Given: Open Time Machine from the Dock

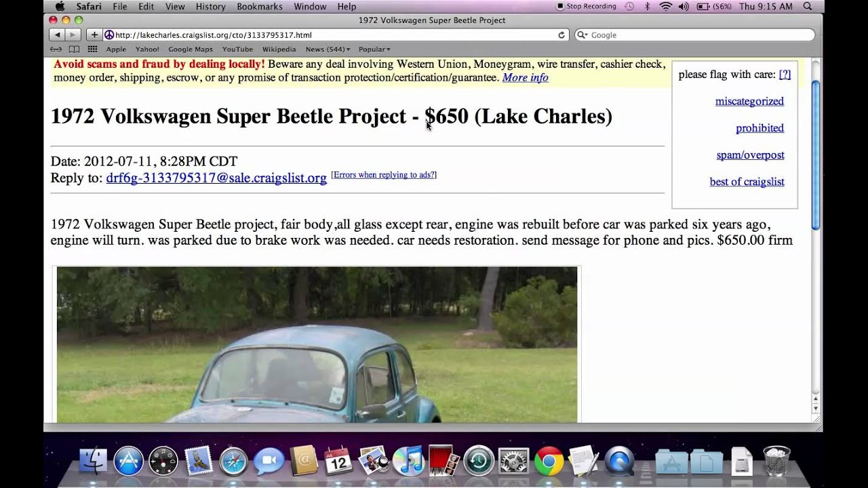Looking at the screenshot, I should click(x=479, y=462).
